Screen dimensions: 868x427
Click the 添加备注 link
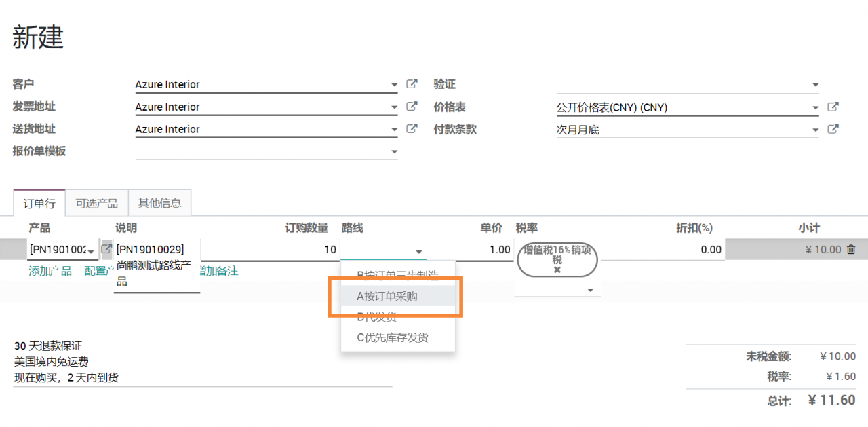[x=219, y=271]
